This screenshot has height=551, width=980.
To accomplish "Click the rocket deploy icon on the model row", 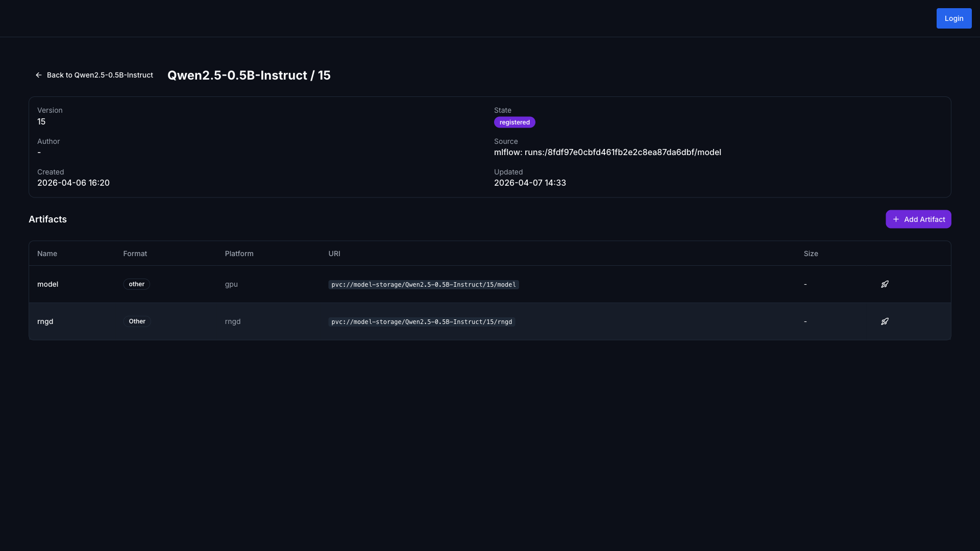I will [885, 284].
